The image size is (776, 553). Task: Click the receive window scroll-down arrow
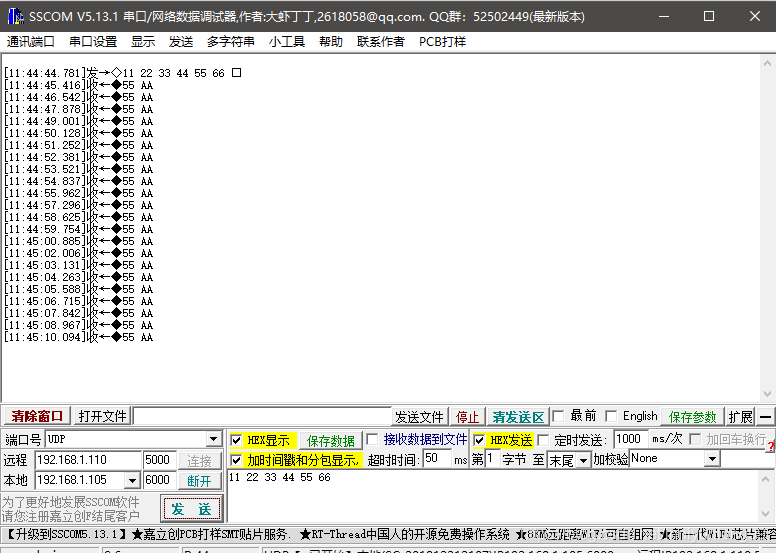pyautogui.click(x=767, y=394)
